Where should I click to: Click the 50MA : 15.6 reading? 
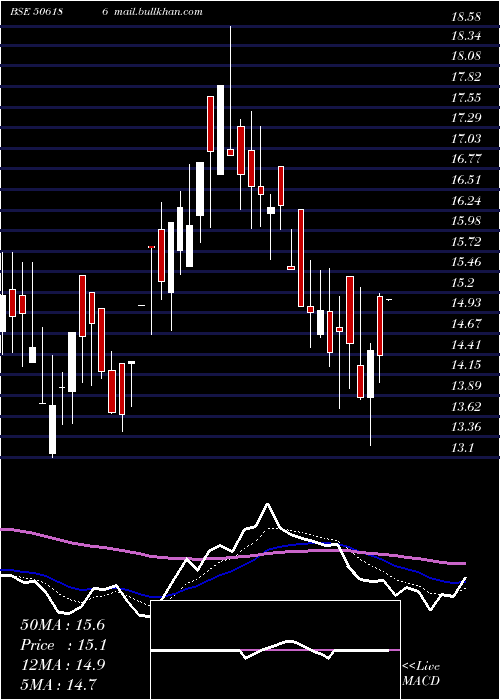click(62, 625)
